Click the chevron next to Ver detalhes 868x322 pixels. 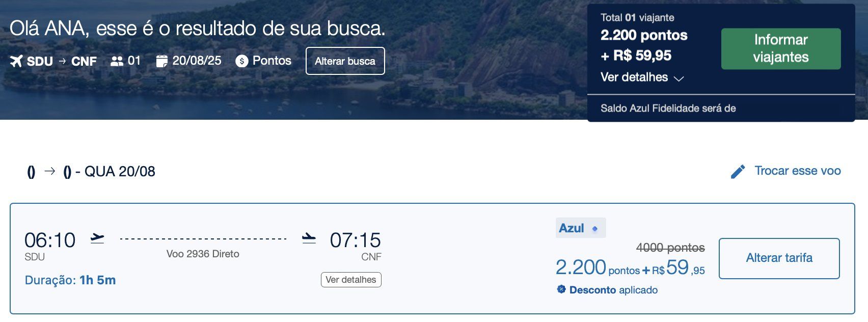679,78
